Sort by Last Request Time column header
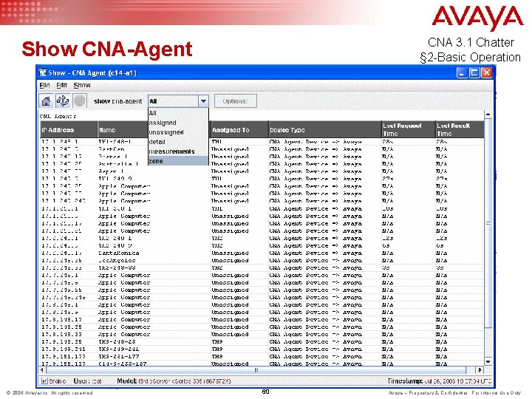The width and height of the screenshot is (532, 399). pyautogui.click(x=408, y=129)
